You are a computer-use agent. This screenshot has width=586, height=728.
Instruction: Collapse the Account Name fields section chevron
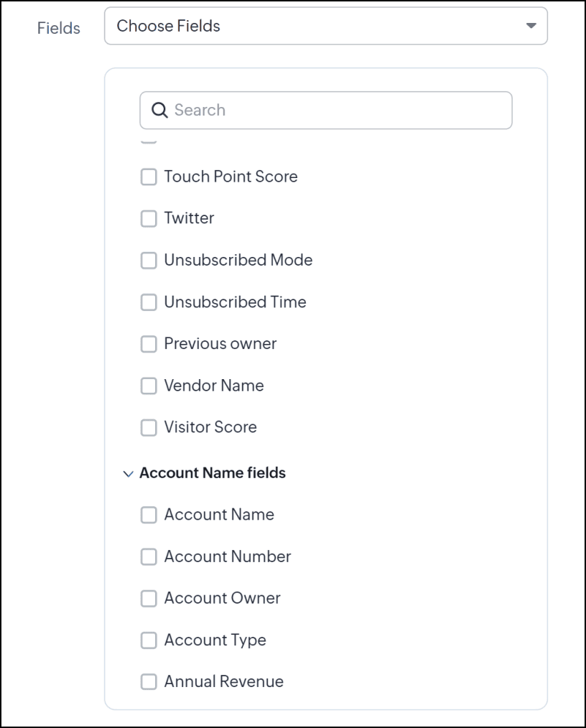coord(128,474)
